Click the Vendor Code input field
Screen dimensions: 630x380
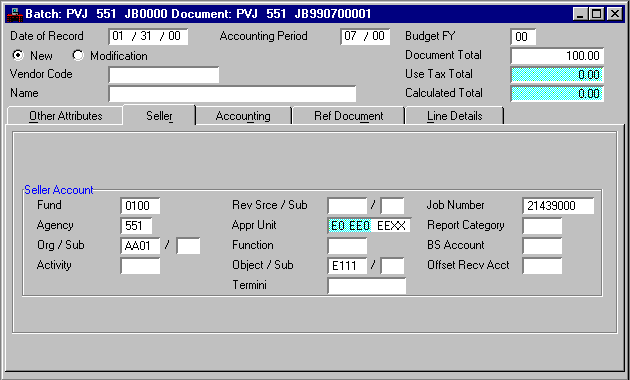tap(164, 75)
